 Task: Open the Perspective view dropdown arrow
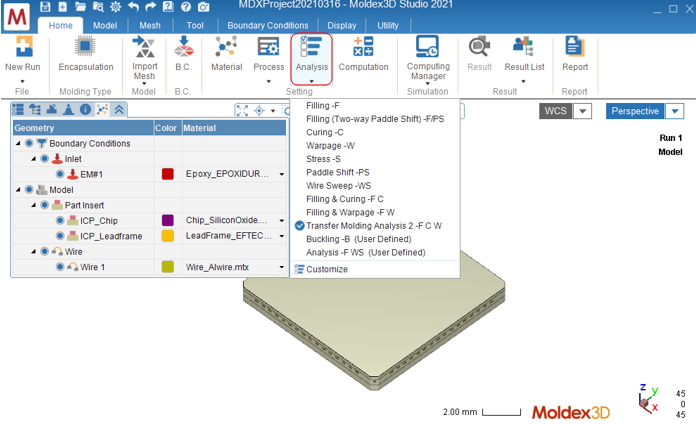tap(675, 111)
